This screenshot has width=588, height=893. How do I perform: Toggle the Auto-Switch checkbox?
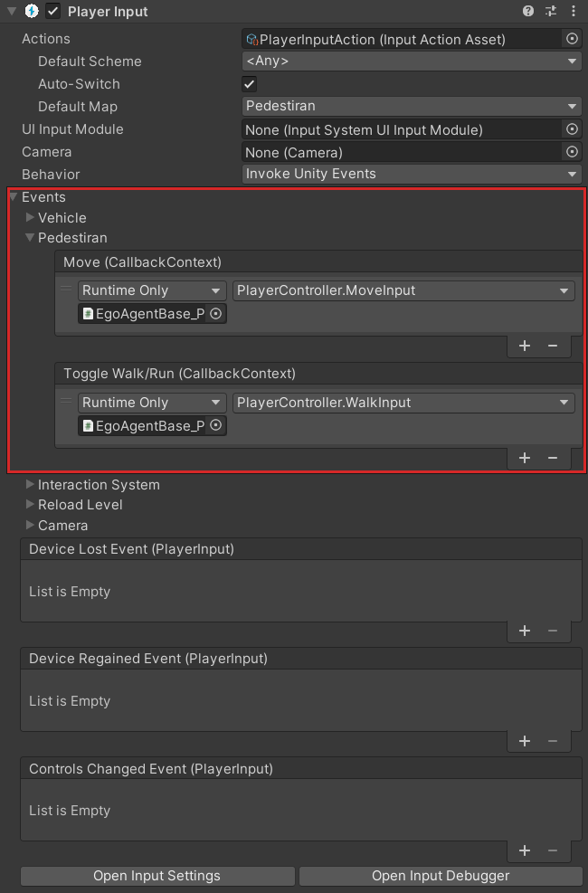point(250,84)
